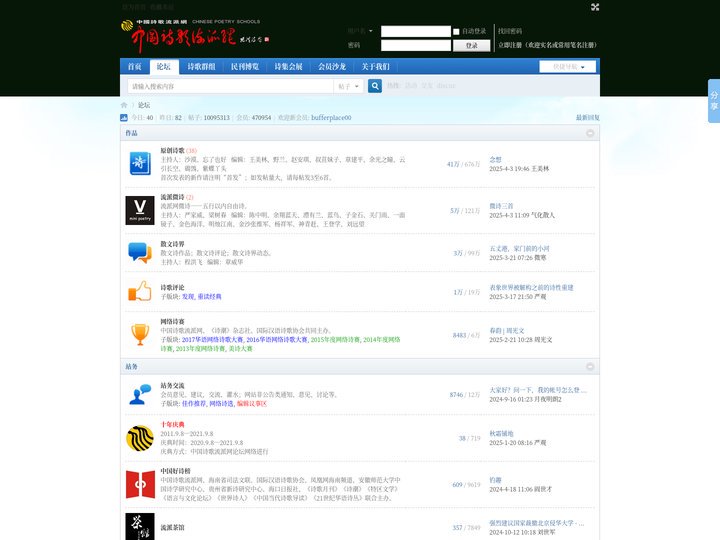
Task: Open latest post 表象世界被解构之前的诗性重建
Action: tap(531, 287)
